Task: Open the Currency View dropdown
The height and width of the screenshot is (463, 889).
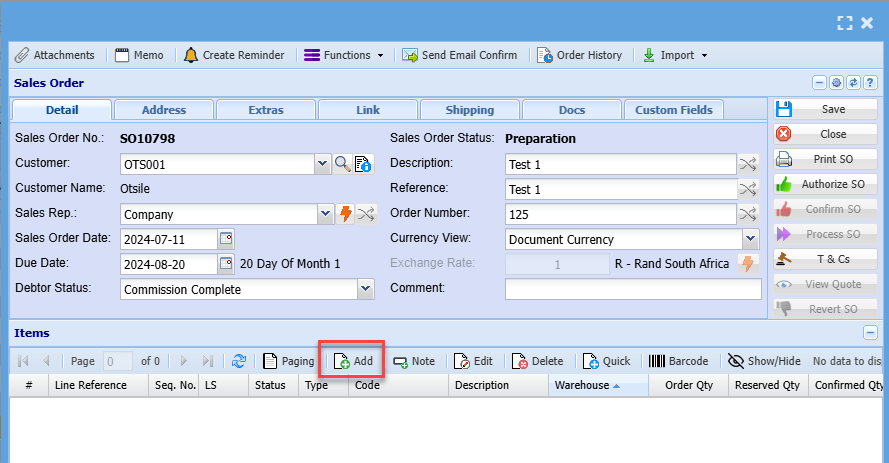Action: tap(751, 239)
